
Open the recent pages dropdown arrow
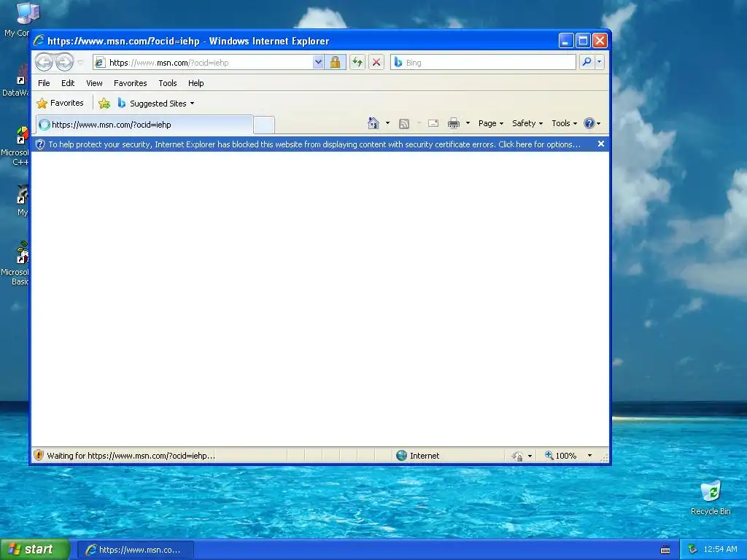(80, 63)
